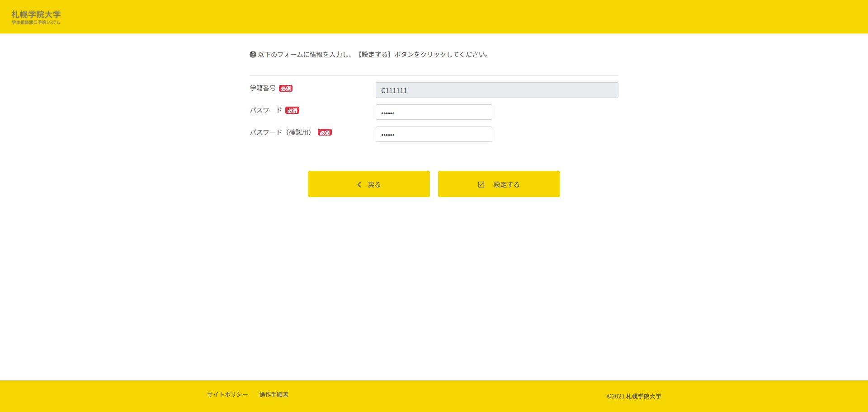Click the 必須 badge beside パスワード（確認用）
This screenshot has height=412, width=868.
click(x=325, y=132)
